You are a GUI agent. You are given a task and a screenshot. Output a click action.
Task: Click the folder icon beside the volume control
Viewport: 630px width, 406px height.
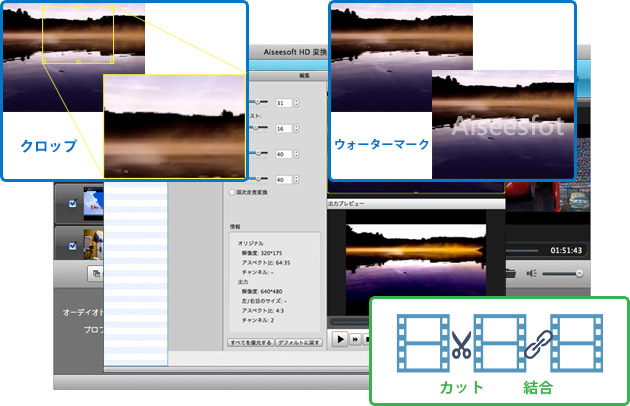click(x=511, y=272)
